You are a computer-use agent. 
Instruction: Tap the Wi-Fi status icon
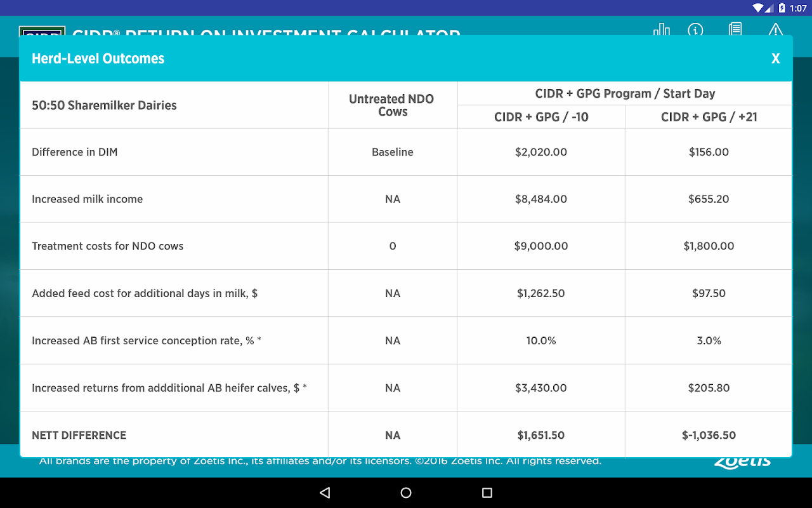coord(757,8)
